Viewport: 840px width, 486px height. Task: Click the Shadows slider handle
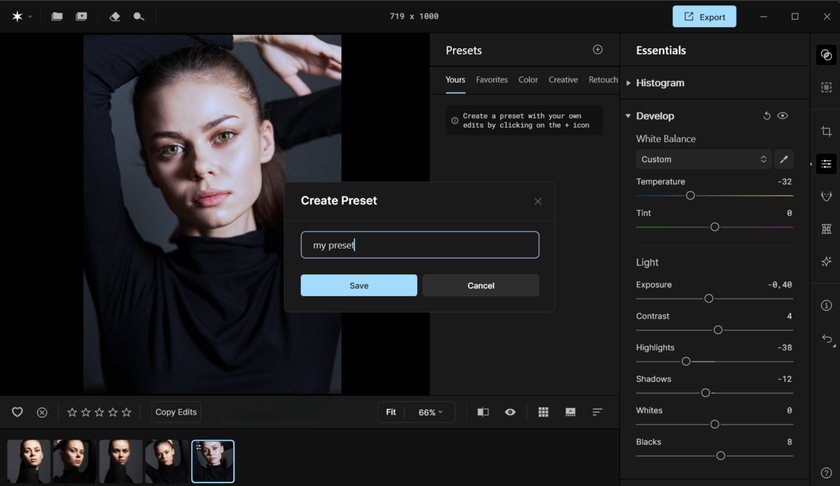coord(706,393)
